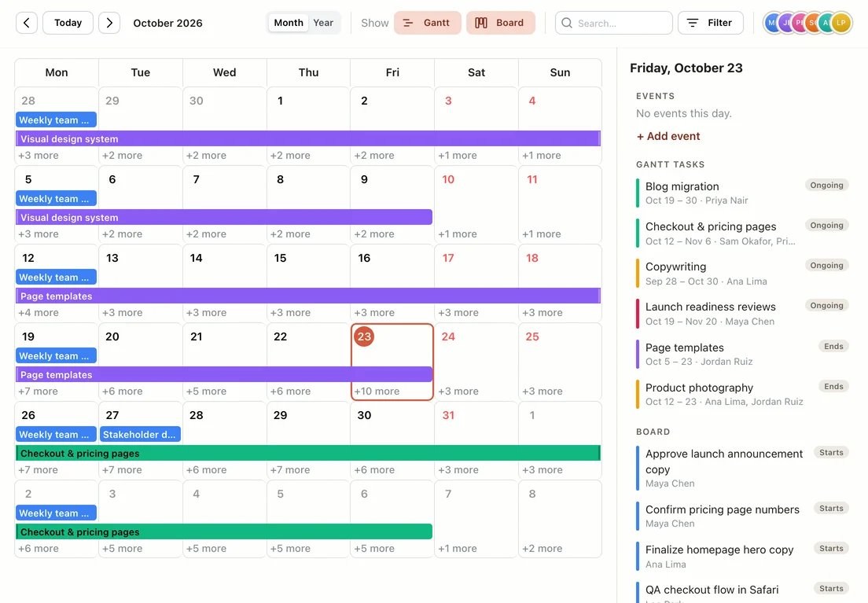
Task: Select Saturday October 31 date
Action: pos(448,415)
